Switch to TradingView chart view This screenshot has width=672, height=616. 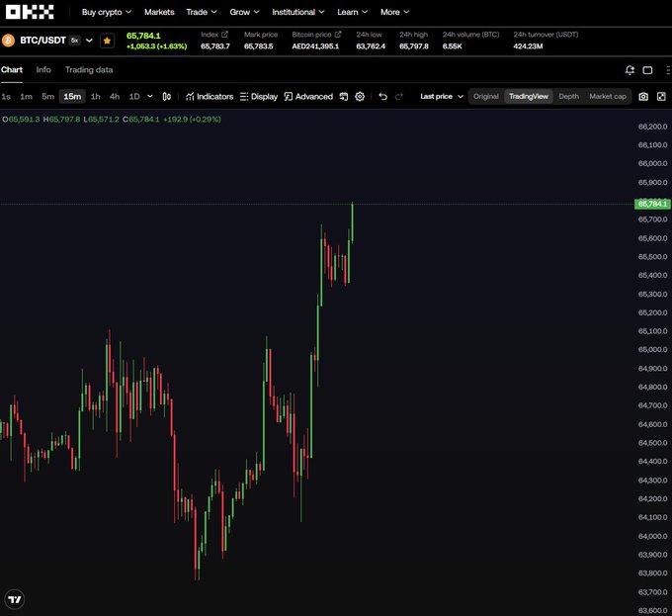tap(529, 97)
